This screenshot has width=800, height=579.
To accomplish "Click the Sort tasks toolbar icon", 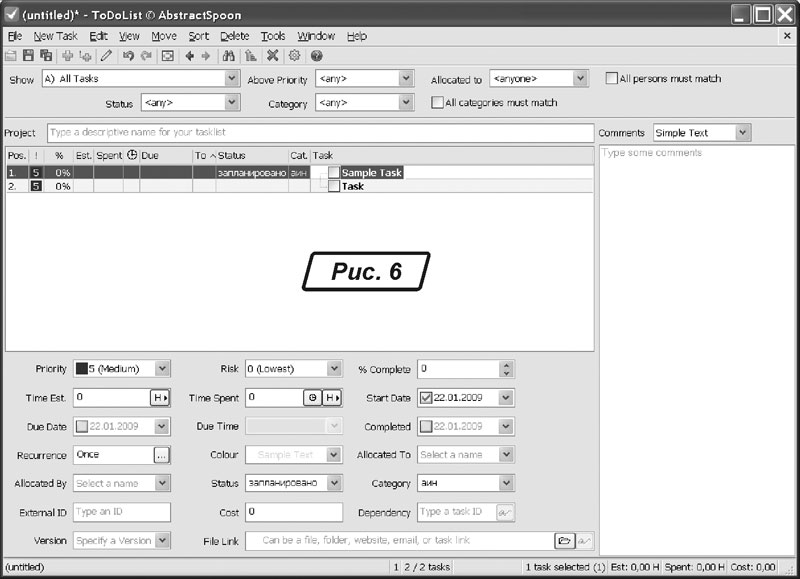I will click(x=250, y=56).
